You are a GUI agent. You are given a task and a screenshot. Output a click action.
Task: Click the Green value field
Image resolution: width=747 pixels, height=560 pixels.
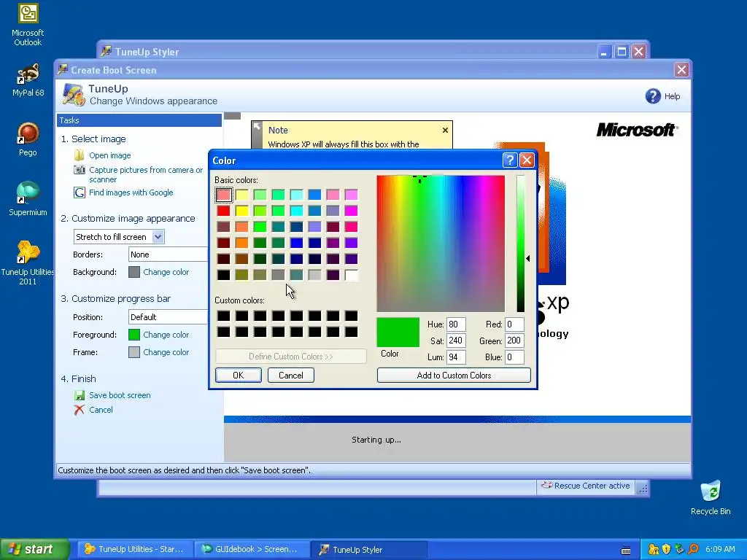pyautogui.click(x=514, y=341)
